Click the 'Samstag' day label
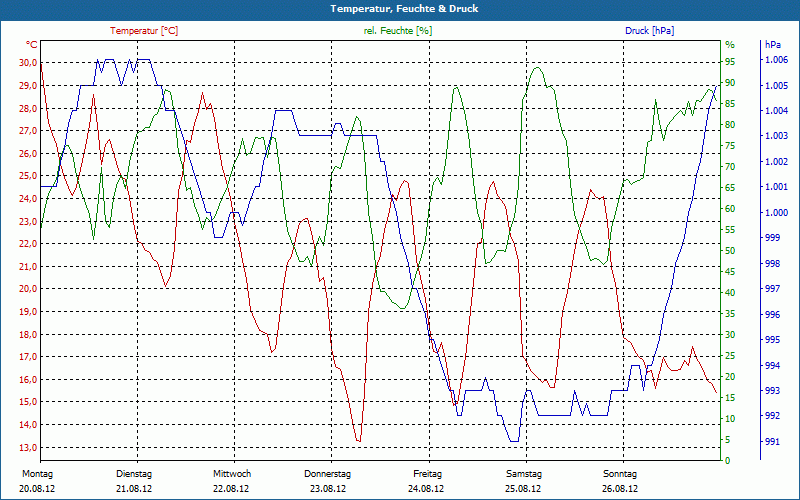 pyautogui.click(x=524, y=474)
